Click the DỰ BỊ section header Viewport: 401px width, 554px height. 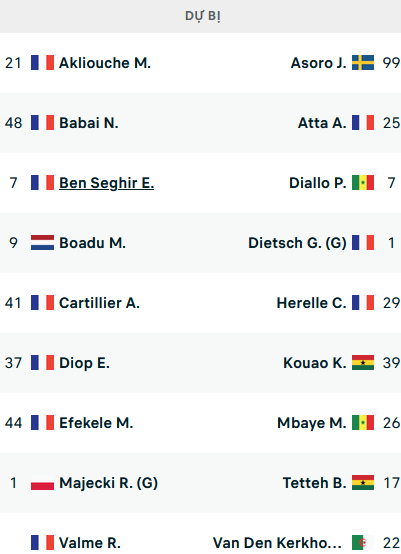pyautogui.click(x=203, y=16)
